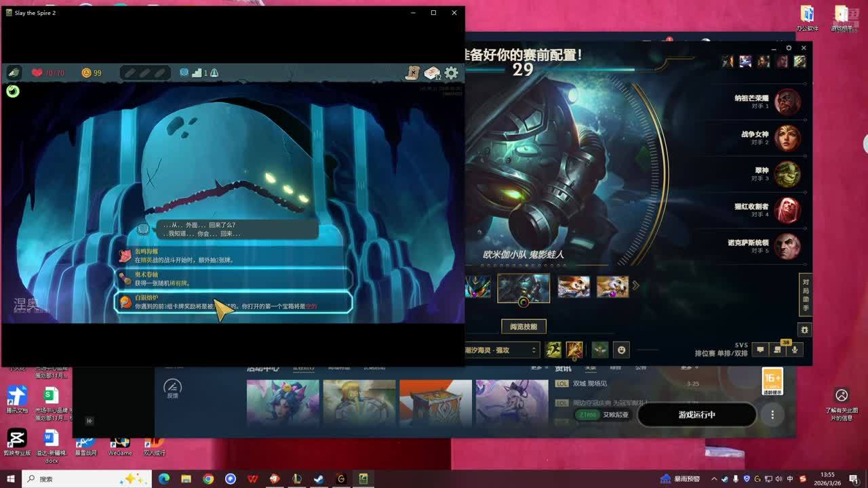Viewport: 868px width, 488px height.
Task: Click the 阅览技能 button
Action: pos(524,327)
